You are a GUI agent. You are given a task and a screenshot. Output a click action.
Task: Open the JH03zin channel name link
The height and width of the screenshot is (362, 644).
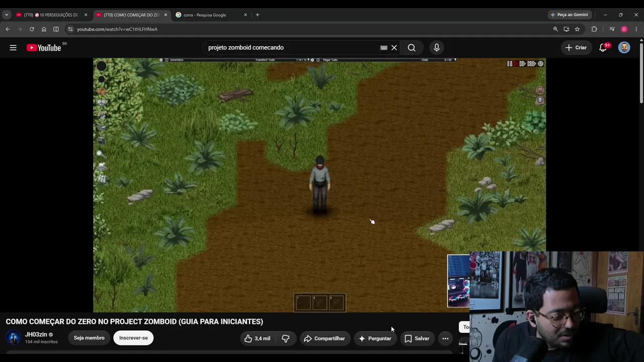point(36,334)
